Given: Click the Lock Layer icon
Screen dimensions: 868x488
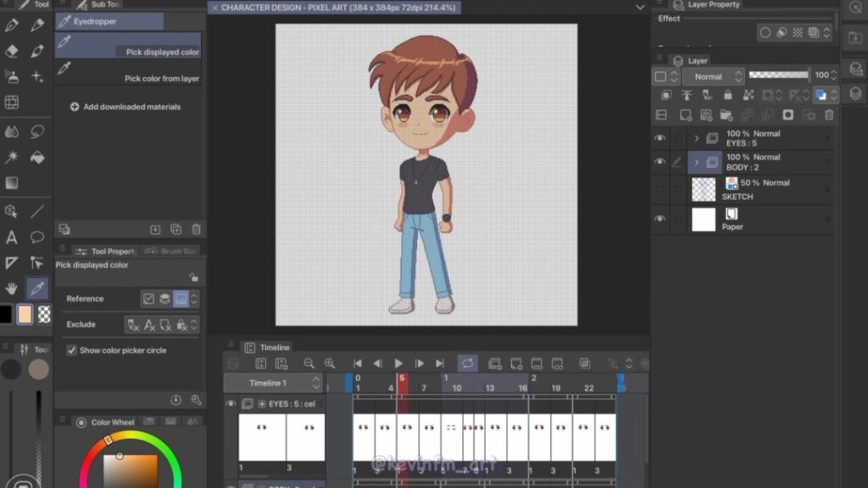Looking at the screenshot, I should point(726,96).
